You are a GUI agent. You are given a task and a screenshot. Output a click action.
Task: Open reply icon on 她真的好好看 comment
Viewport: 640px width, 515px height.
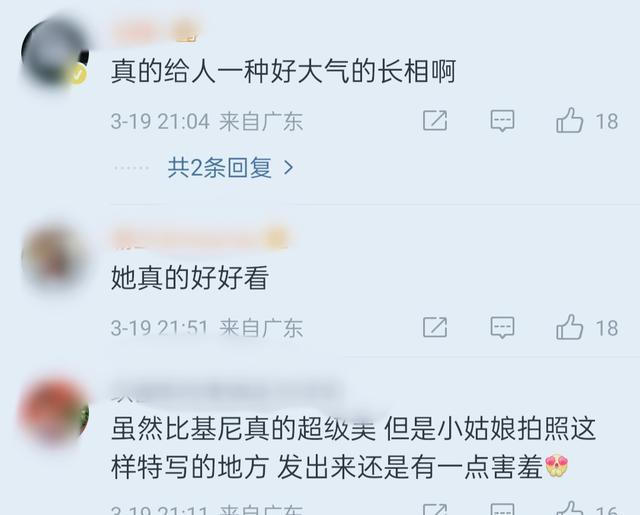(x=502, y=327)
